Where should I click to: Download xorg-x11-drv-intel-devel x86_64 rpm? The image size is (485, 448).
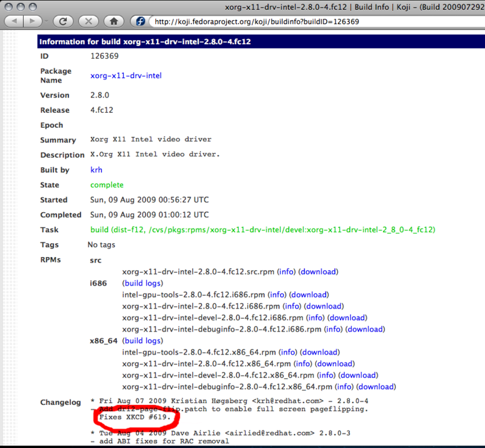[x=358, y=375]
